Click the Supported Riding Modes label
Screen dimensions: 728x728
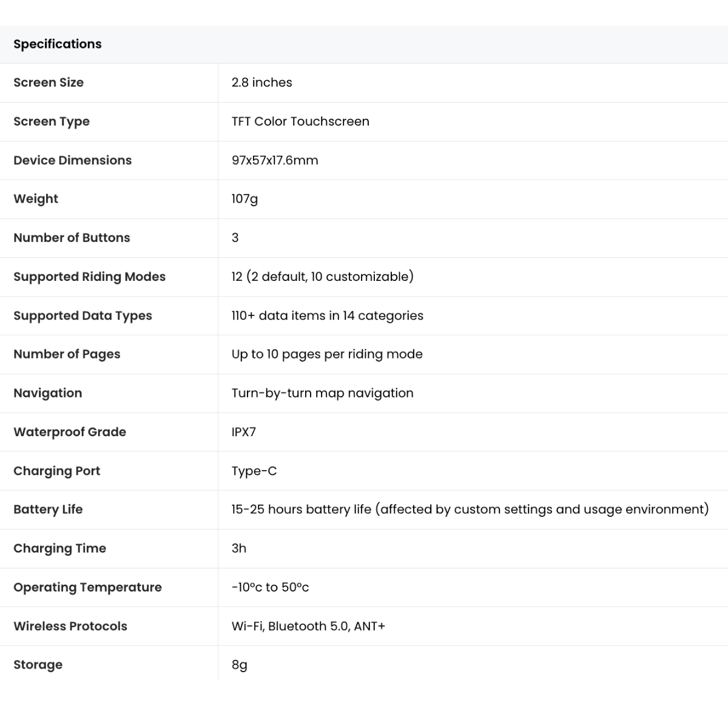[89, 277]
